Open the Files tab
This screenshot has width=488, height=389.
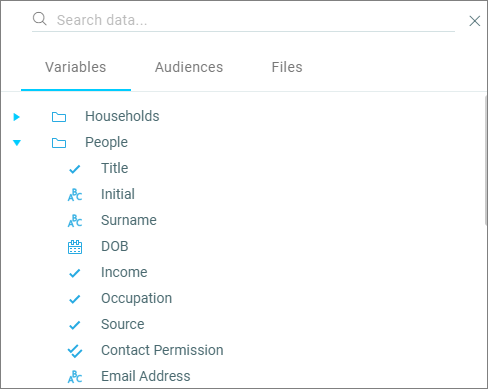287,67
